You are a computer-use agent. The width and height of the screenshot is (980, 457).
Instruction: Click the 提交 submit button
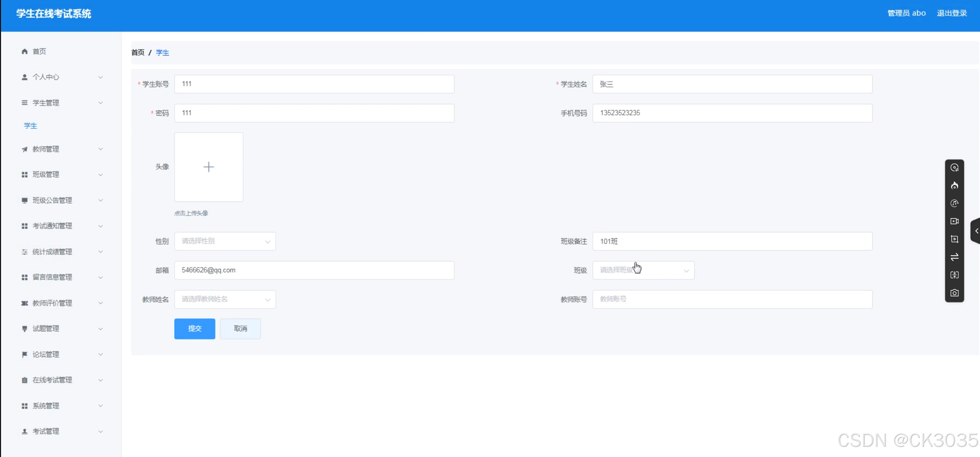point(194,329)
